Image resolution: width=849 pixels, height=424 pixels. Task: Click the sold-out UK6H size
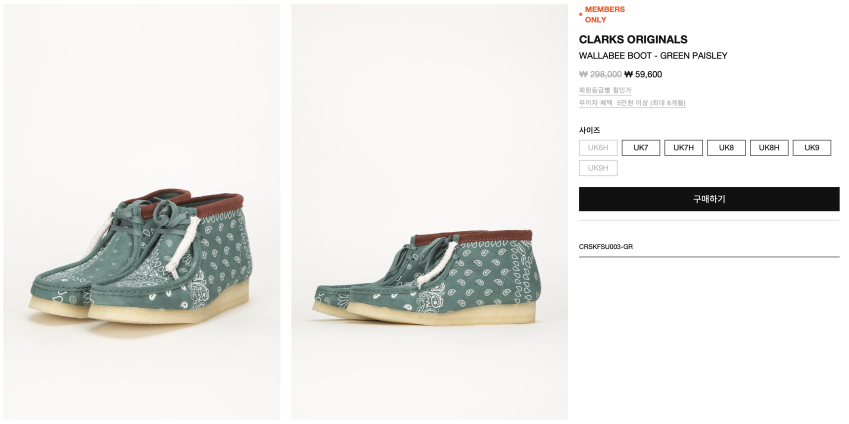tap(598, 148)
